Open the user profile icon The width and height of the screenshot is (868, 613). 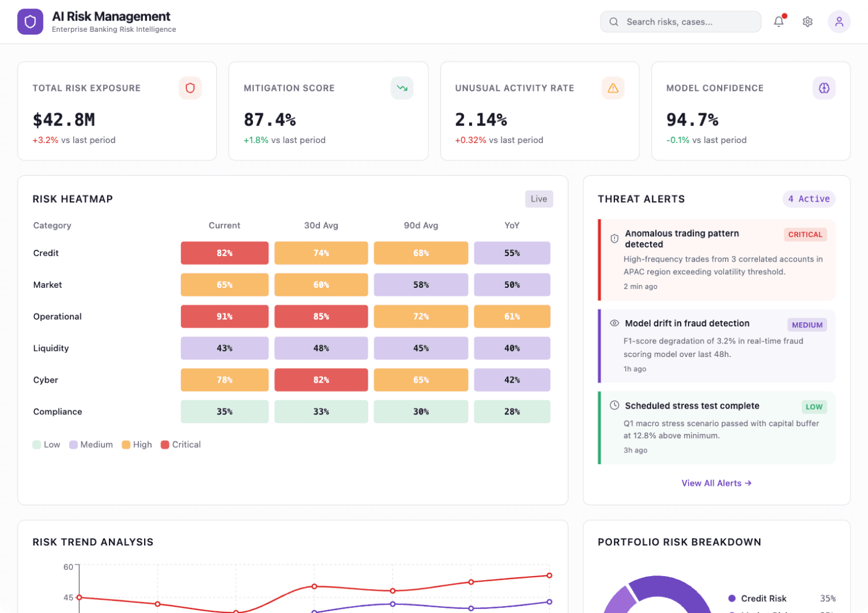point(839,21)
